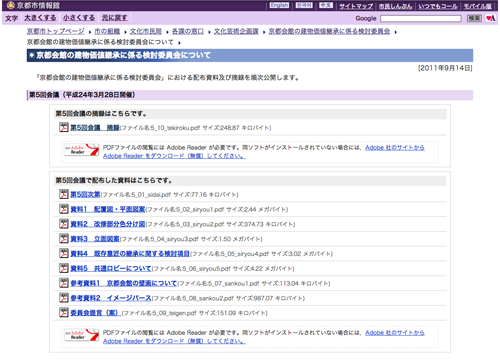The width and height of the screenshot is (500, 360).
Task: Click Adobe Reader download link in 資料 section
Action: [x=174, y=341]
